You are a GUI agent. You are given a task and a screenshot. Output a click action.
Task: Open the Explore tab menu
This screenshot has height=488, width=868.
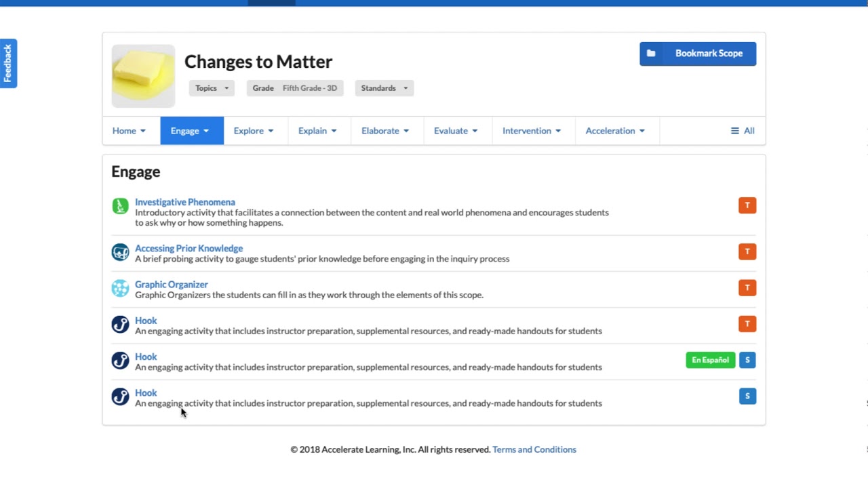tap(254, 131)
